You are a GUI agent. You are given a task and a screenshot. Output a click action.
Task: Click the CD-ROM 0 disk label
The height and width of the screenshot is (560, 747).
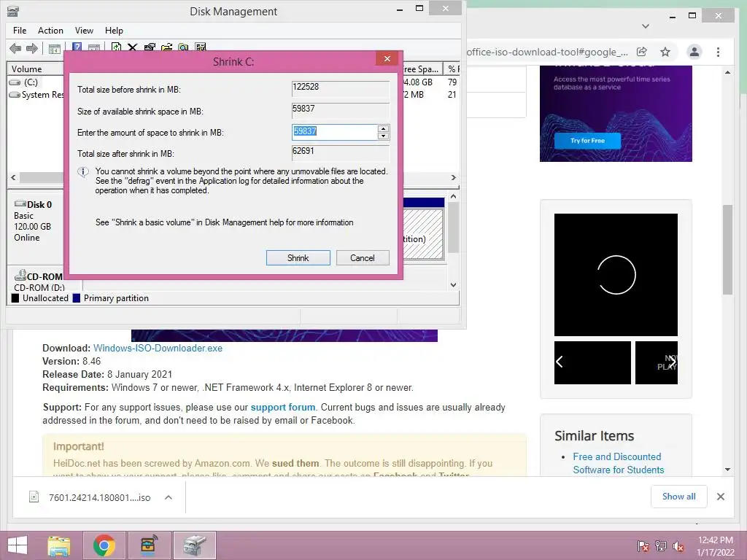point(39,276)
